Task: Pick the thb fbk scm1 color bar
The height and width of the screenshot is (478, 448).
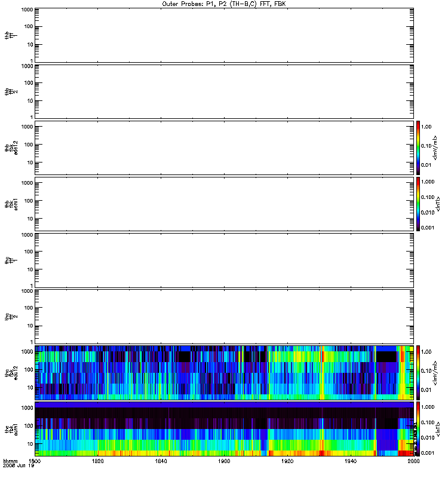Action: coord(418,204)
